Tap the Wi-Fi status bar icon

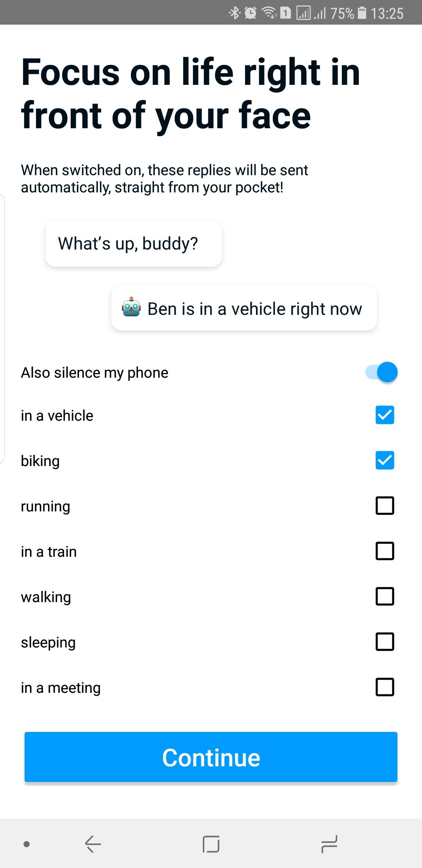(x=269, y=13)
